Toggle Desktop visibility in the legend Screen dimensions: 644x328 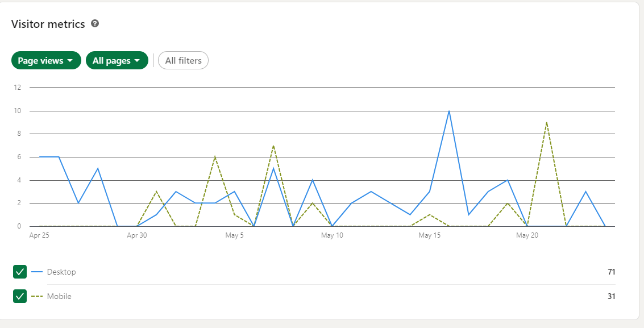[x=19, y=271]
